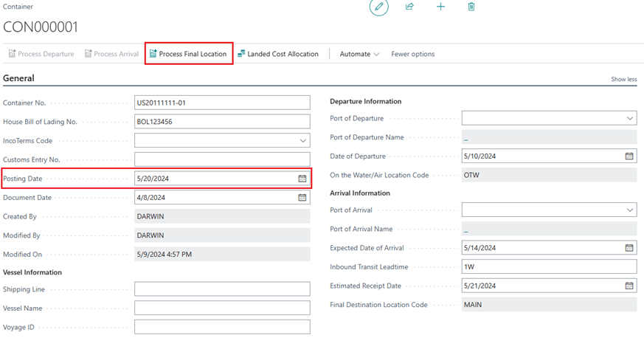Click Landed Cost Allocation action

tap(278, 54)
